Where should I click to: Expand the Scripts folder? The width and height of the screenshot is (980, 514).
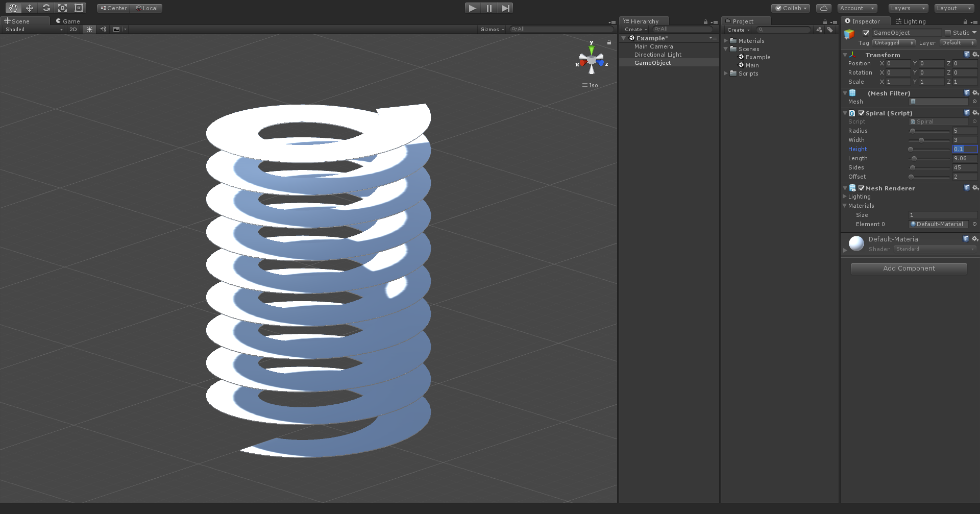pos(726,73)
